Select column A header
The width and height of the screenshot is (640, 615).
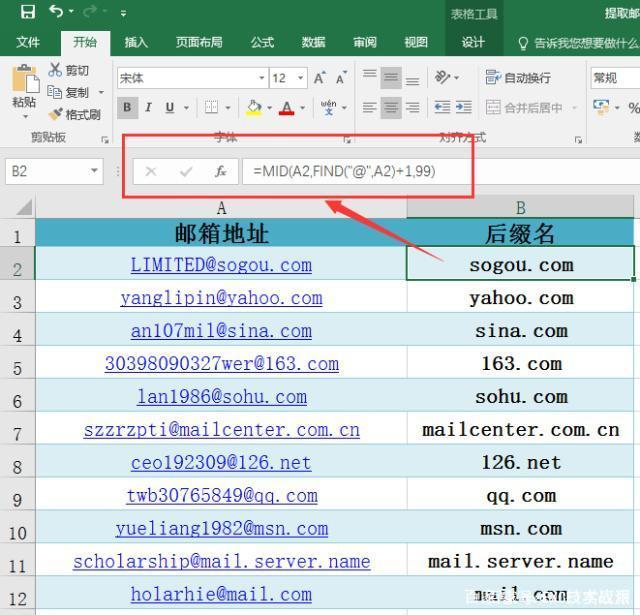(x=221, y=208)
